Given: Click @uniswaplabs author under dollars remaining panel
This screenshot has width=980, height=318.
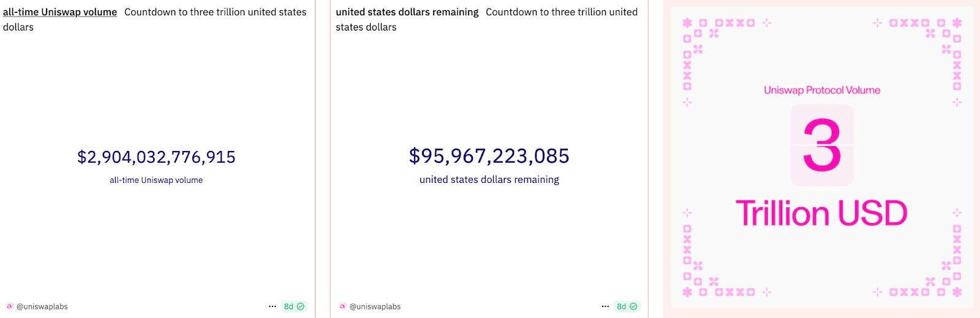Looking at the screenshot, I should pyautogui.click(x=375, y=306).
